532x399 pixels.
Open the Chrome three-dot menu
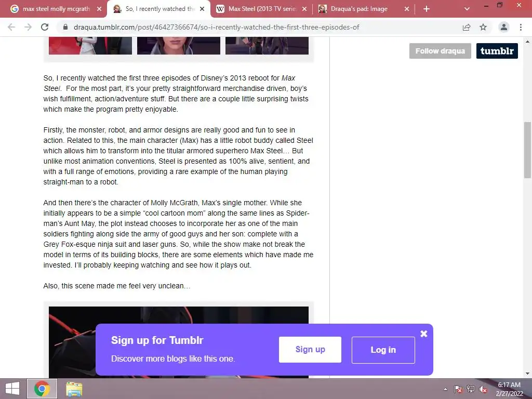tap(521, 27)
